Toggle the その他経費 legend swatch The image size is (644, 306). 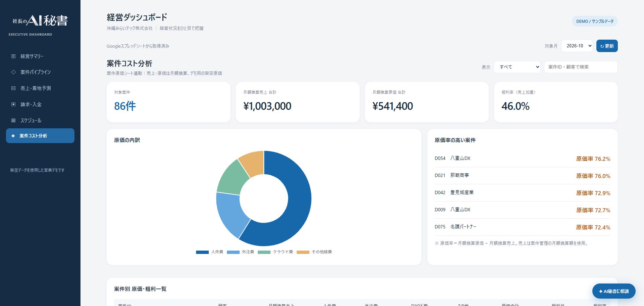click(x=303, y=252)
